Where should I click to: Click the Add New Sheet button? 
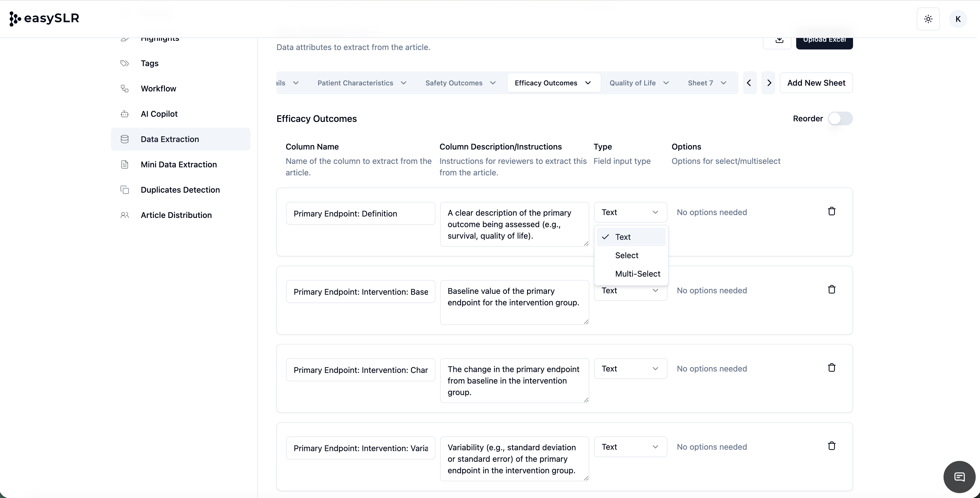(816, 83)
